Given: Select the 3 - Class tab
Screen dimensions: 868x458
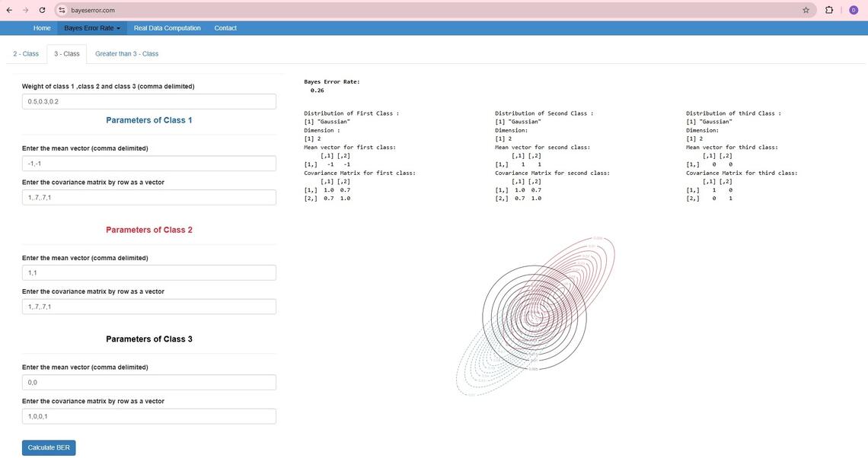Looking at the screenshot, I should (x=66, y=54).
